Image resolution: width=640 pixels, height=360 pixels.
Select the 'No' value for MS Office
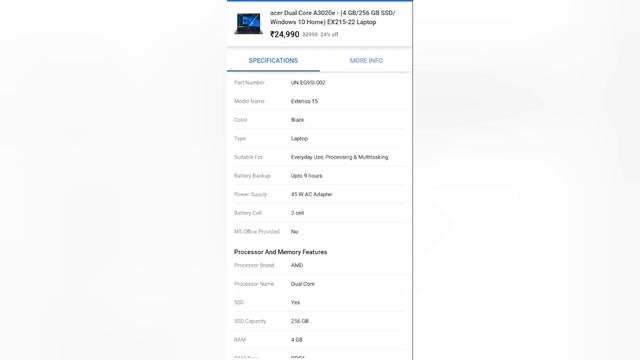click(x=294, y=231)
